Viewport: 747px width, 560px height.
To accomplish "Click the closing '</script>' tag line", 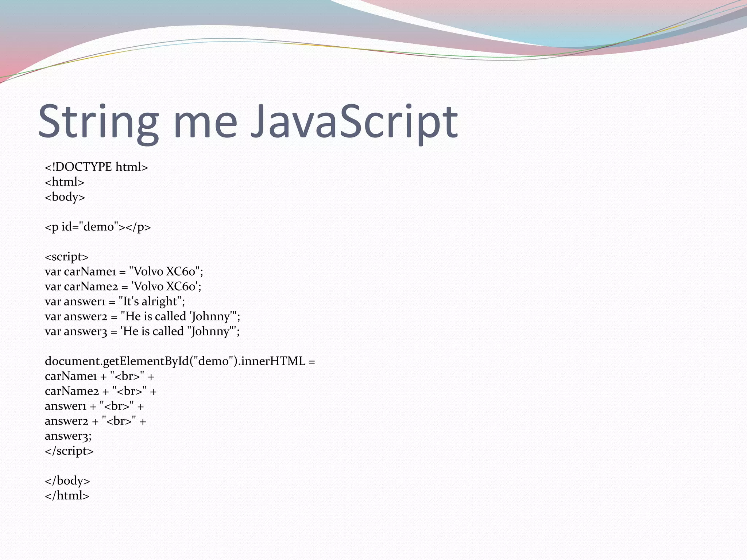I will pyautogui.click(x=69, y=451).
